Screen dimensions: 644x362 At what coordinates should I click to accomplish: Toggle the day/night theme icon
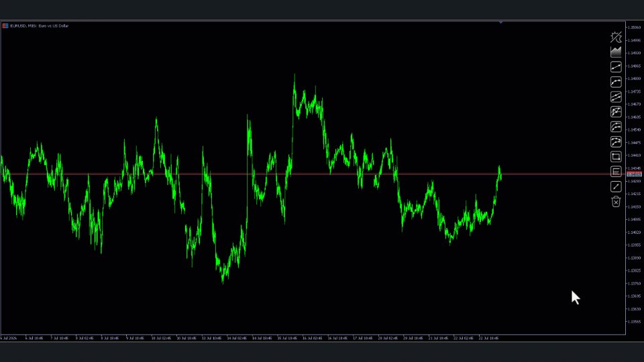[x=616, y=37]
